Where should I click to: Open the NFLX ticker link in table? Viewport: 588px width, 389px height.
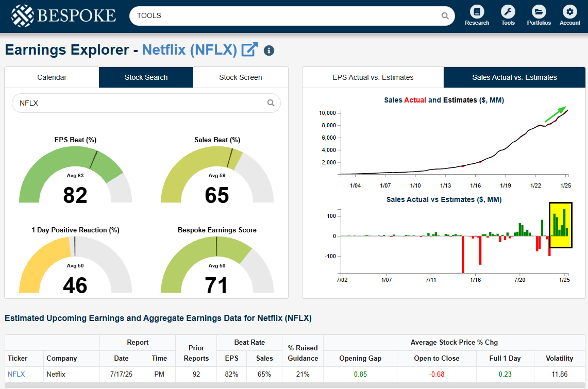[16, 375]
